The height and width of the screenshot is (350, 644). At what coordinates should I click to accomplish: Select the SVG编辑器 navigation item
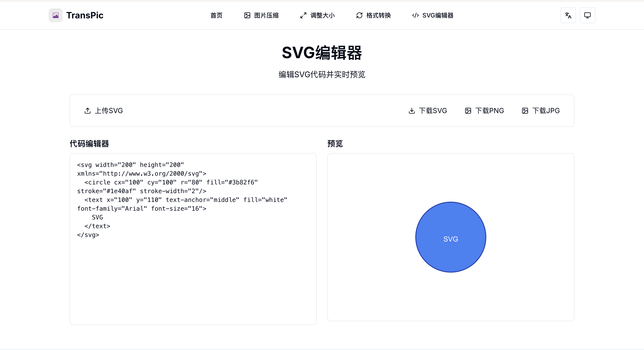click(433, 16)
